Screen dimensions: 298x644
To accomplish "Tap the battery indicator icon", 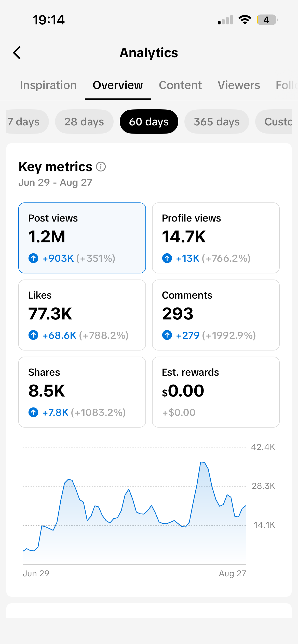I will click(x=267, y=20).
